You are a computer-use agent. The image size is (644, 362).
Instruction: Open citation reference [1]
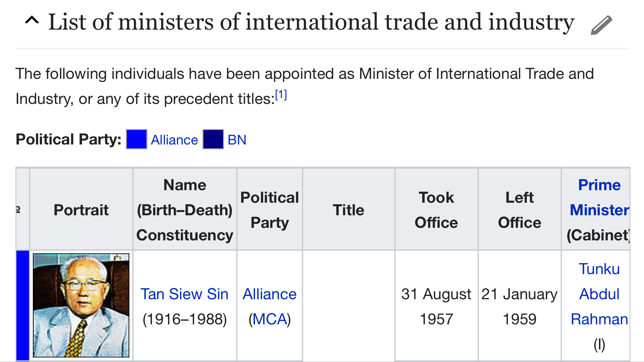point(281,95)
